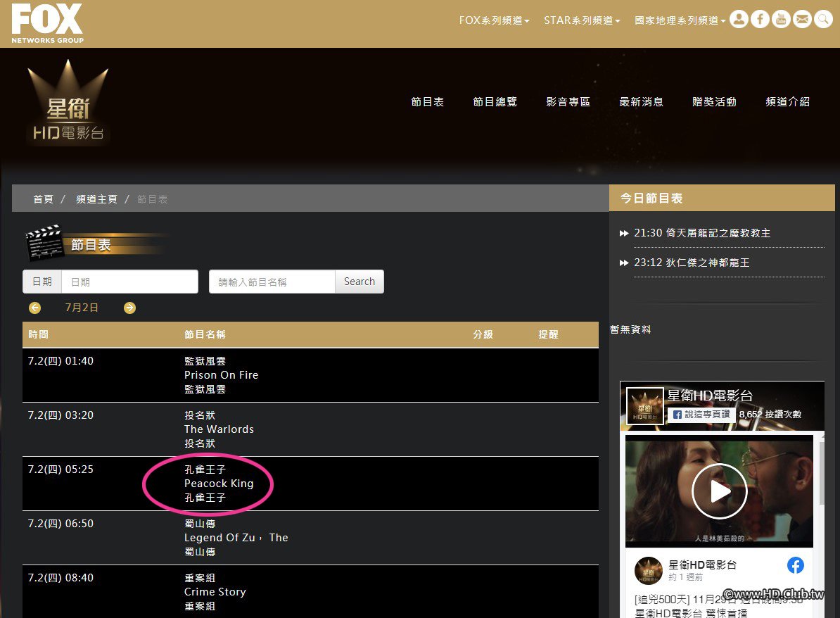Click the 7.2(四) 06:50 time cell

(61, 524)
